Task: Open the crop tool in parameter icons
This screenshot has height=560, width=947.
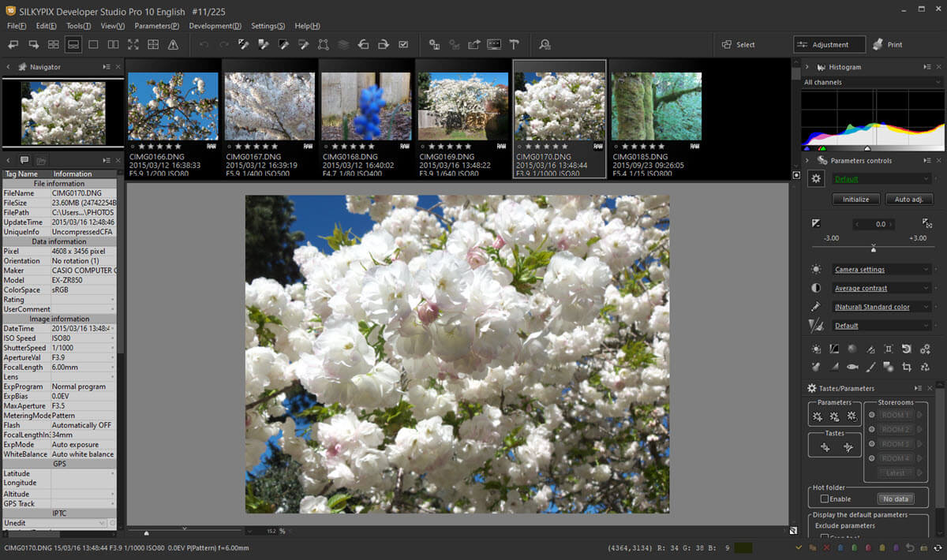Action: point(907,367)
